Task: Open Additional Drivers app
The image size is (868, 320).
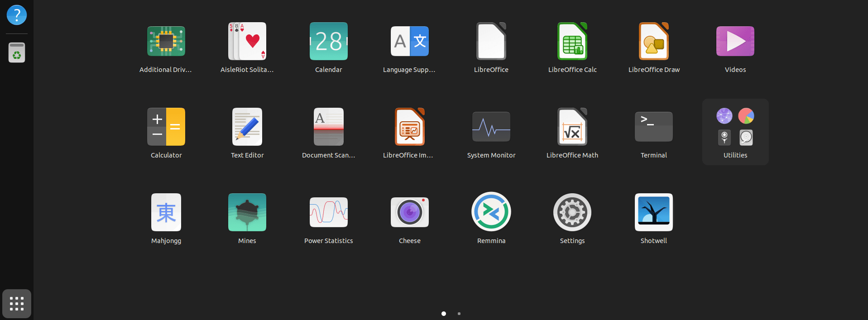Action: [x=166, y=47]
